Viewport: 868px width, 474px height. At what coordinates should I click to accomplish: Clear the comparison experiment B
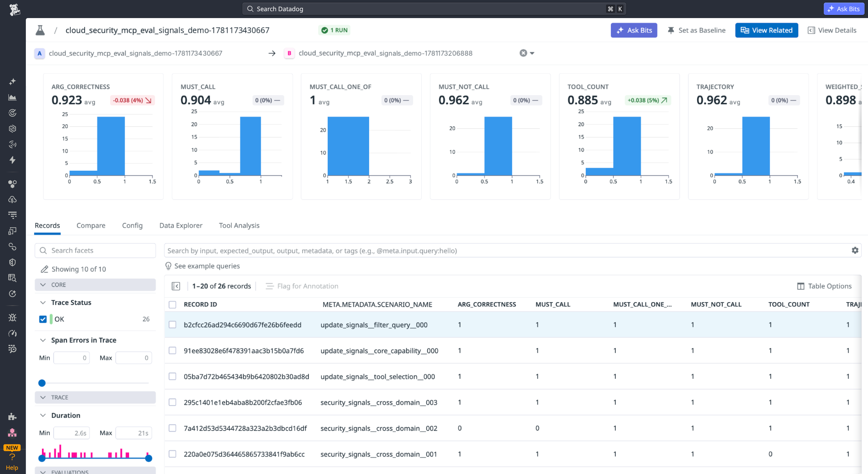(x=523, y=53)
